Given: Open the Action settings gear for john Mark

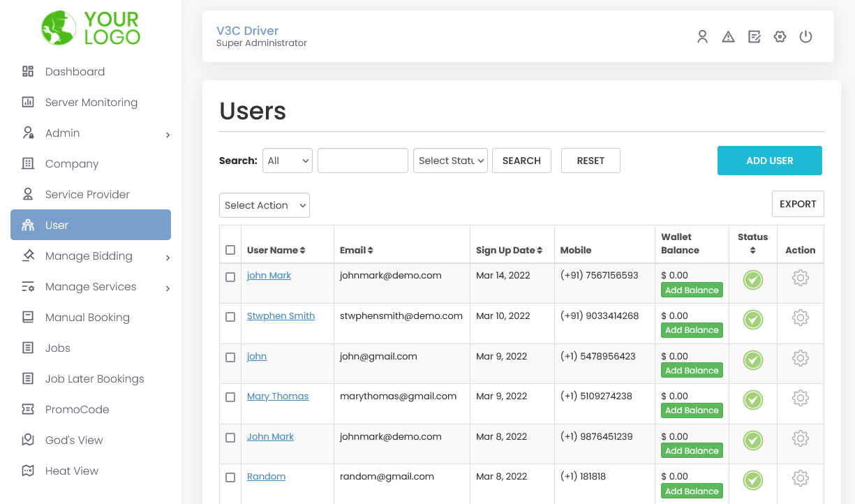Looking at the screenshot, I should [800, 277].
